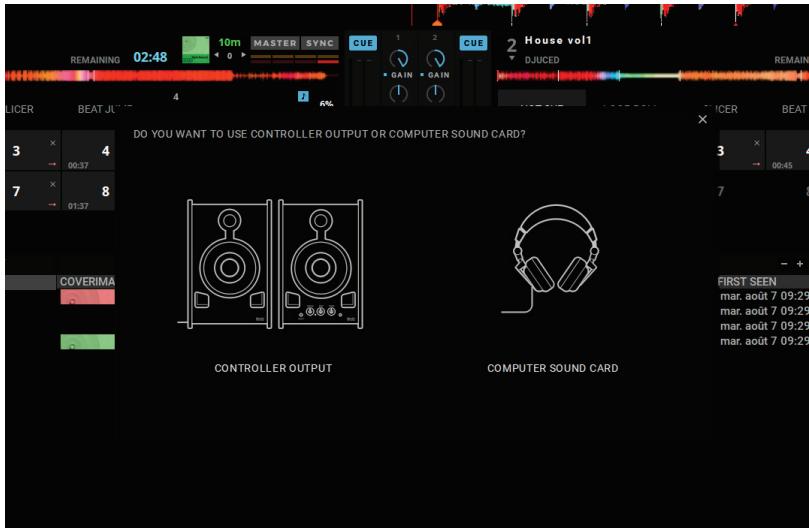Click the DJUCED artist name on deck 2
Viewport: 809px width, 531px height.
pyautogui.click(x=542, y=60)
